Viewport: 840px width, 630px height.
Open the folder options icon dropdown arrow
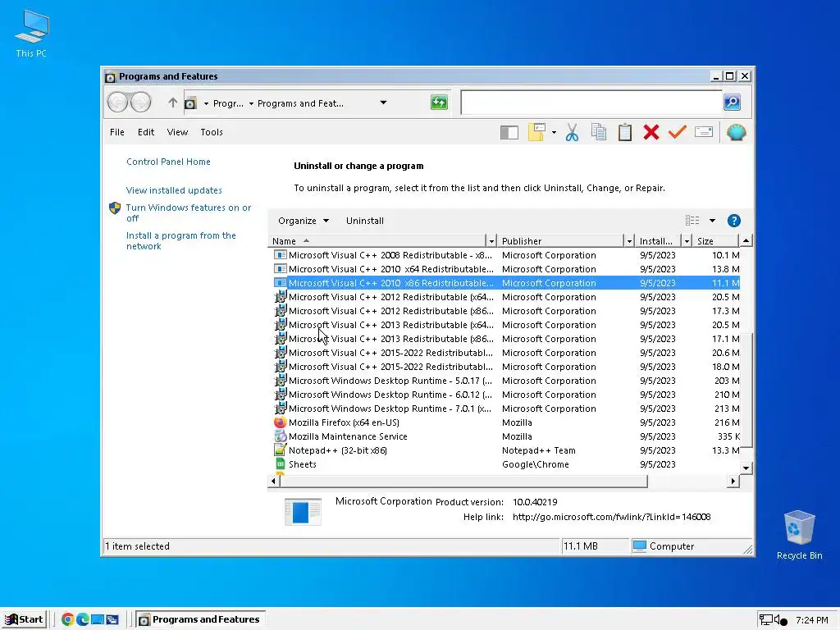tap(554, 132)
